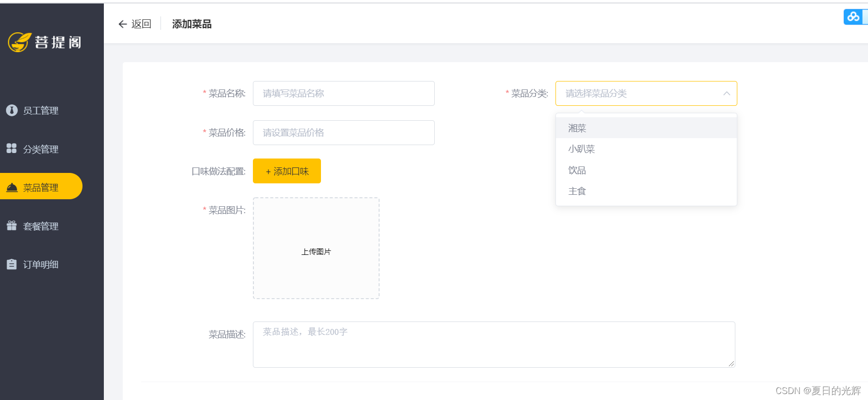Image resolution: width=868 pixels, height=400 pixels.
Task: Open 员工管理 in the sidebar
Action: point(41,110)
